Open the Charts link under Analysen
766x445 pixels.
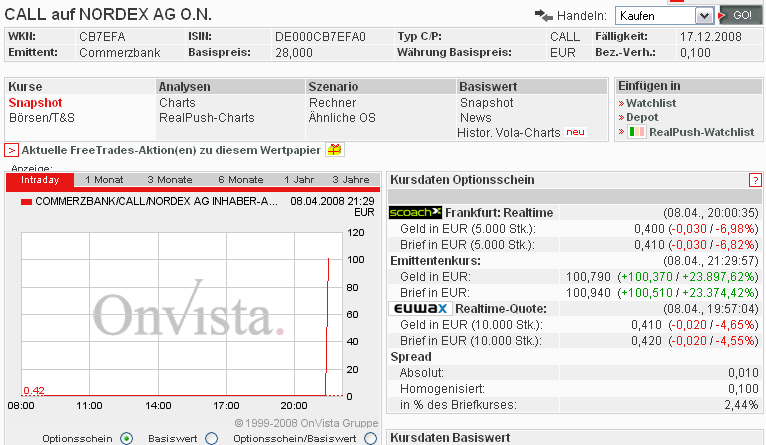click(x=177, y=103)
